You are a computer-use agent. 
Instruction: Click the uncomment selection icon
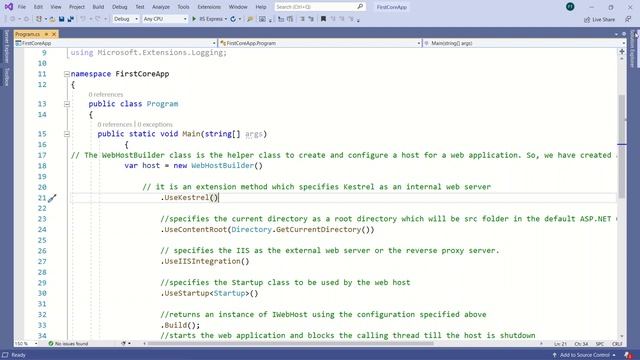(x=311, y=19)
